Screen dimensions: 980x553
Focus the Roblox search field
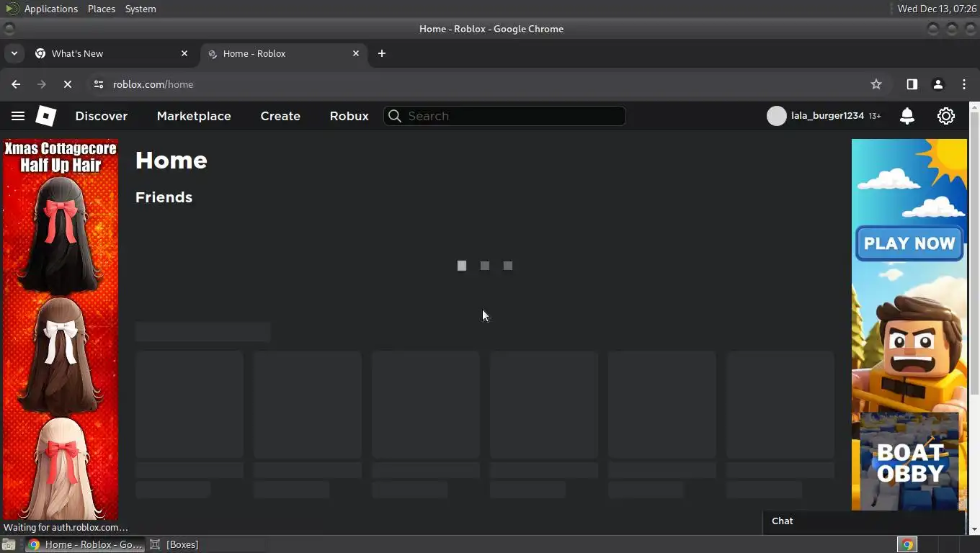(x=504, y=116)
